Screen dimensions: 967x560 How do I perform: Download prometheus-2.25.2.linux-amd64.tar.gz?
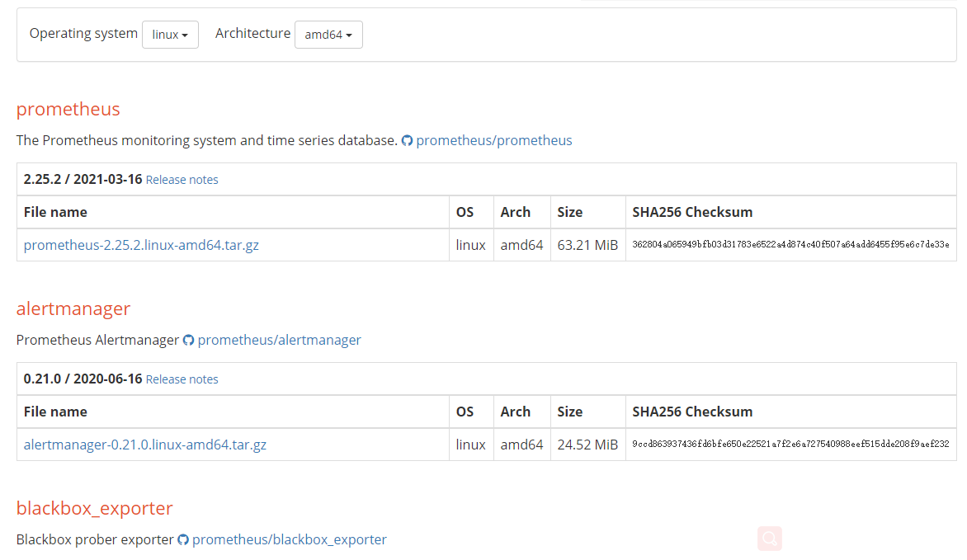tap(141, 245)
